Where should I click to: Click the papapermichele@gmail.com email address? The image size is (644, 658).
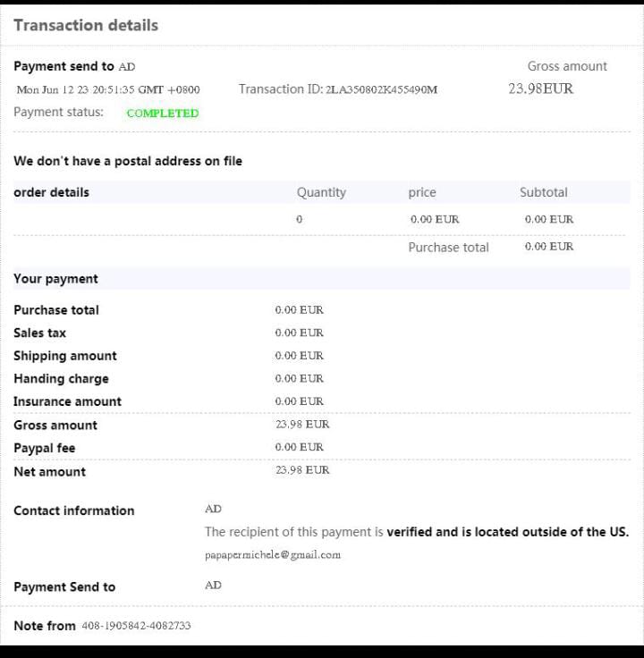272,555
